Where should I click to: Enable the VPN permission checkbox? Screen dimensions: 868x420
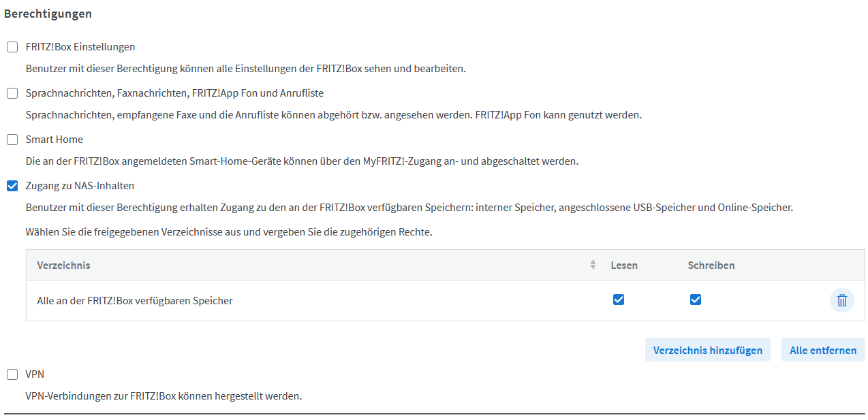tap(12, 374)
